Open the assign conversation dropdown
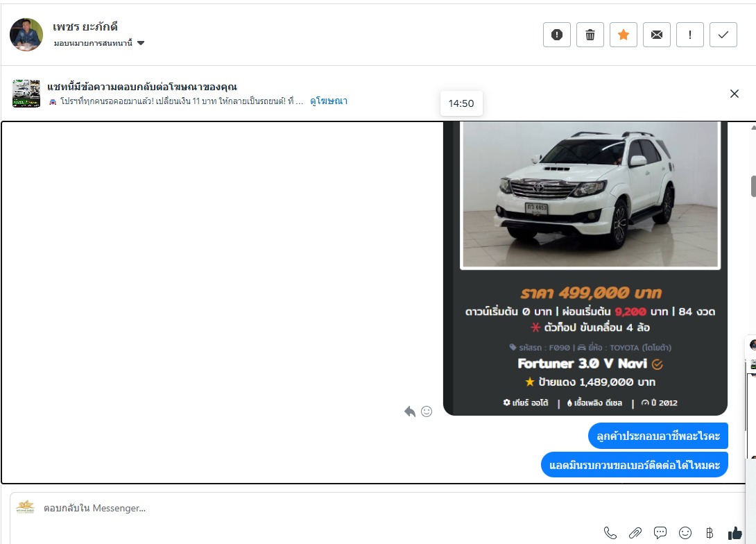Screen dimensions: 756x544 point(99,43)
